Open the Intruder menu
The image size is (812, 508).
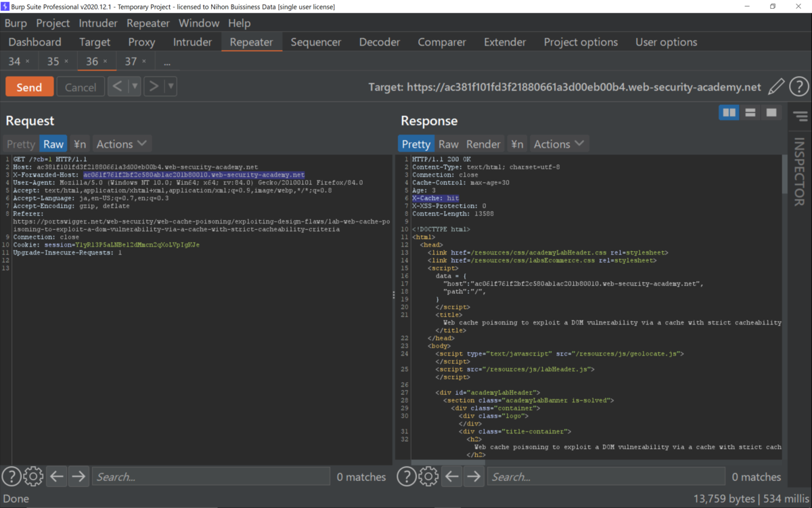[x=98, y=23]
